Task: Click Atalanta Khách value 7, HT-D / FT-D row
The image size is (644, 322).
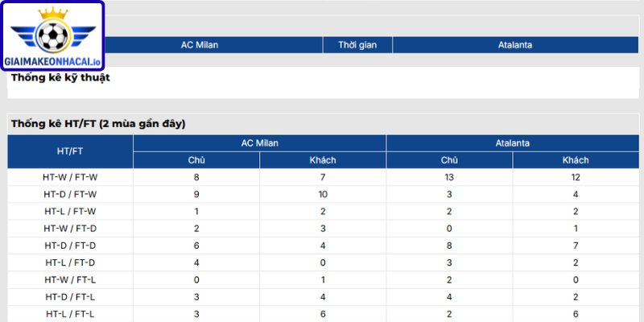Action: pos(576,246)
